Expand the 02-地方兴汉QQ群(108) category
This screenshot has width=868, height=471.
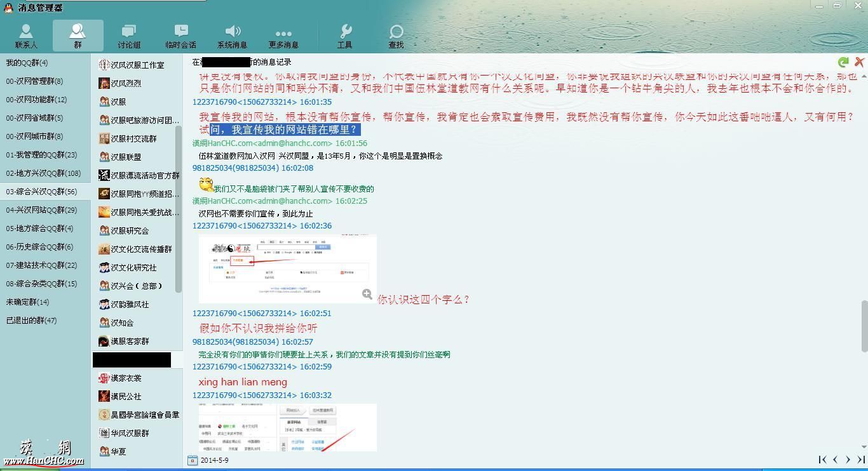tap(43, 173)
